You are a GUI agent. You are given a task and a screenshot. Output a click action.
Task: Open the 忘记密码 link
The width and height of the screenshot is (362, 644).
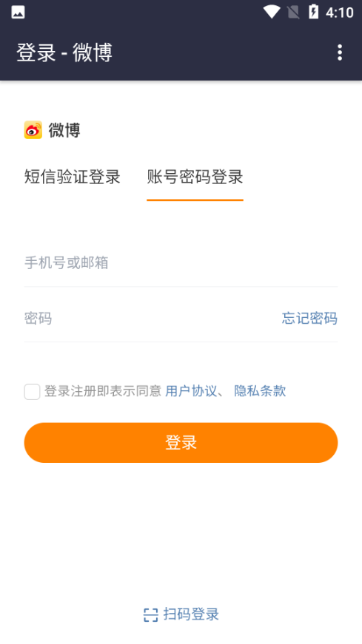[x=309, y=319]
